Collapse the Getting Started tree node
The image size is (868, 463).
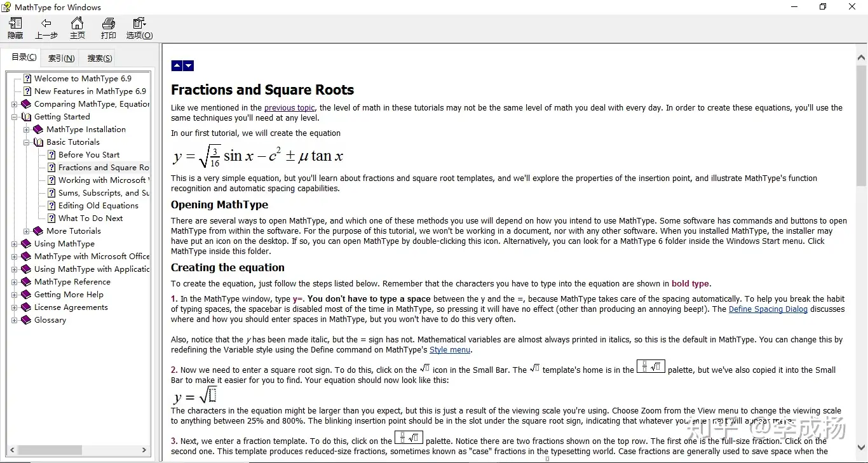coord(15,117)
